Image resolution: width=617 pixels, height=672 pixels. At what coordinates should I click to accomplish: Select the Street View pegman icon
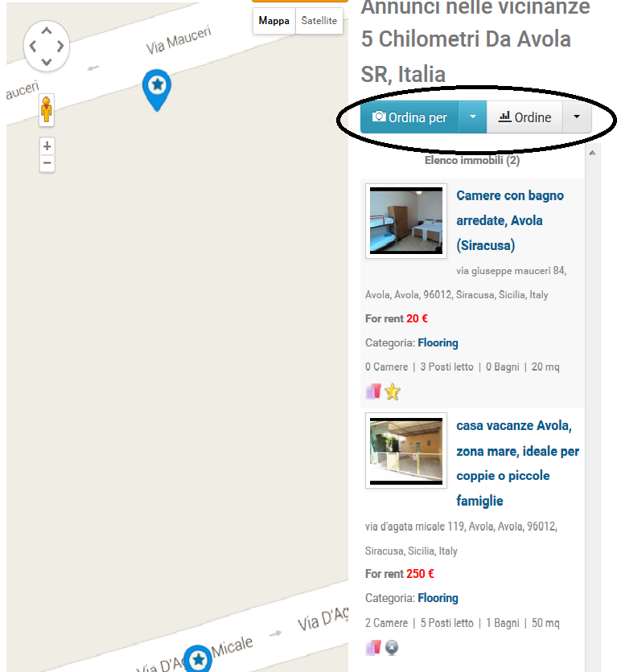click(x=47, y=109)
